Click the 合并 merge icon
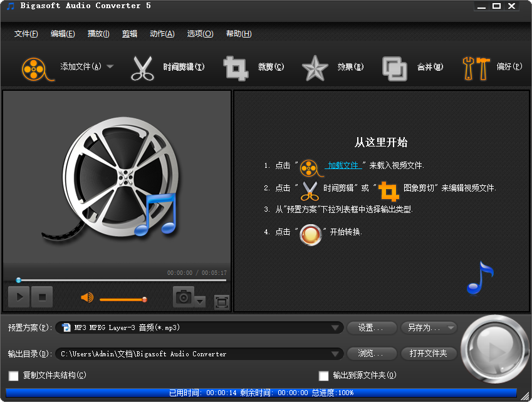 pos(395,67)
